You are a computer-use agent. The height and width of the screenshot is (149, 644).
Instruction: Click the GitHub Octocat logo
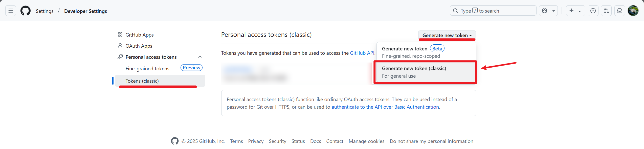26,11
